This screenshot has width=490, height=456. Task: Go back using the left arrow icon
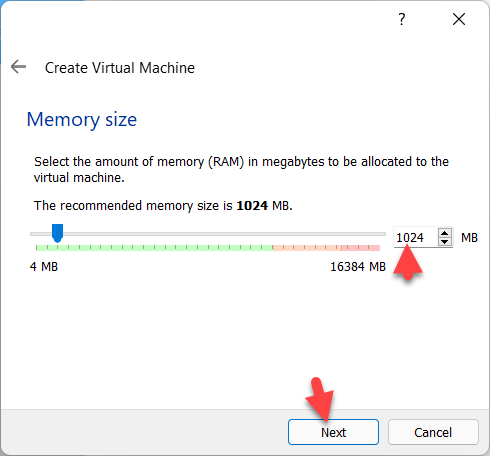[x=18, y=67]
